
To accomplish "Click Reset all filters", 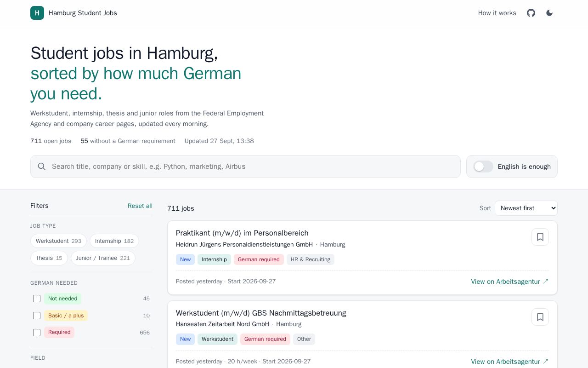I will click(140, 206).
